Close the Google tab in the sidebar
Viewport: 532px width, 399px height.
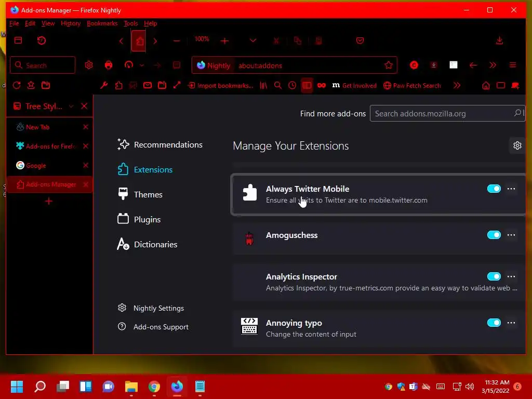tap(86, 165)
